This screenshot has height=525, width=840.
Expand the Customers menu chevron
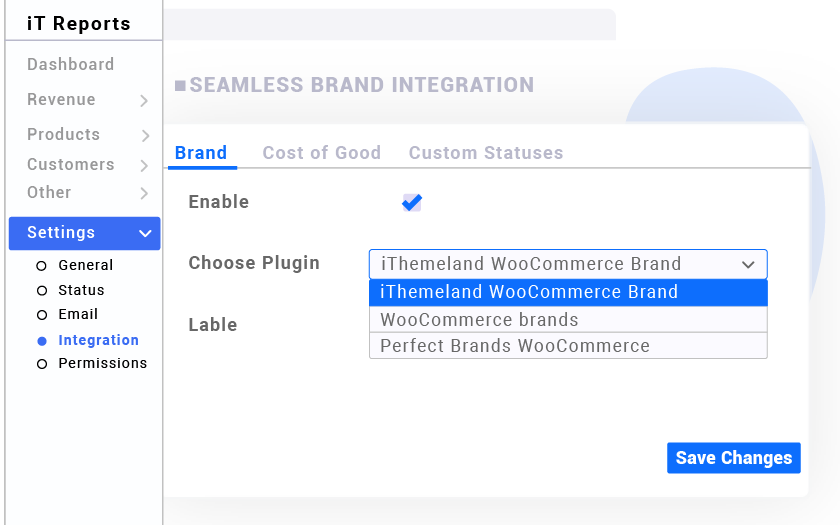[x=144, y=166]
